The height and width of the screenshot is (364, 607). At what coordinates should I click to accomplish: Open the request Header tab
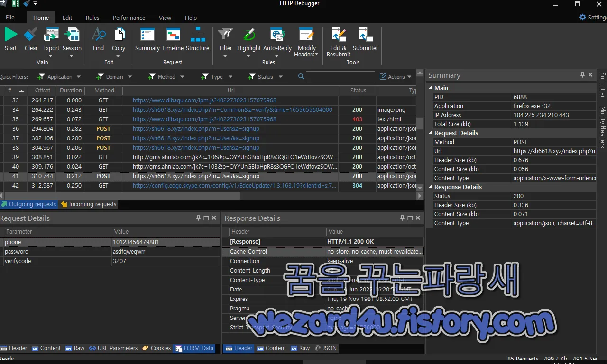(14, 348)
